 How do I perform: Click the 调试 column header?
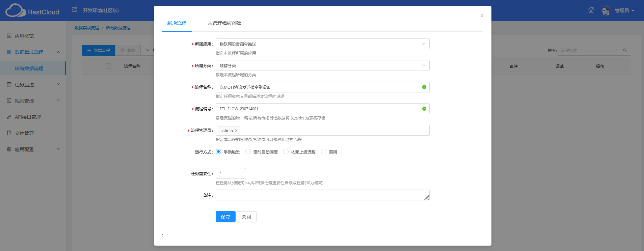560,66
